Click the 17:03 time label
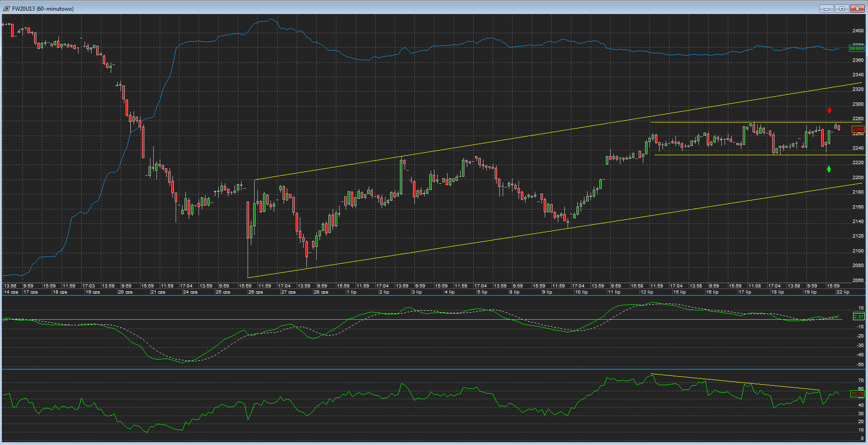The image size is (868, 445). point(89,286)
